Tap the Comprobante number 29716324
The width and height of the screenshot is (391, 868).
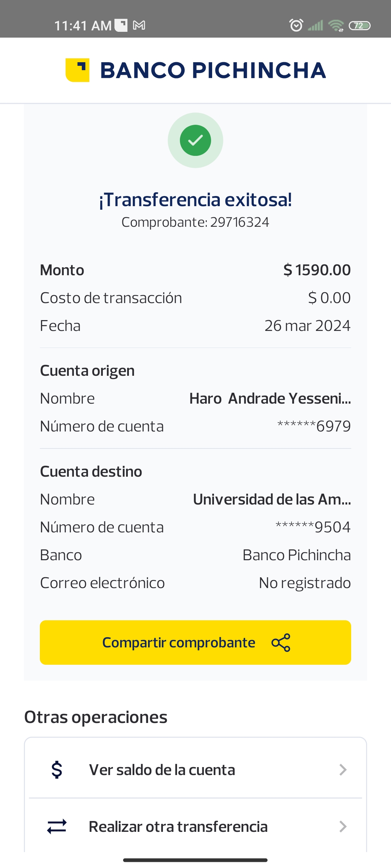[239, 222]
